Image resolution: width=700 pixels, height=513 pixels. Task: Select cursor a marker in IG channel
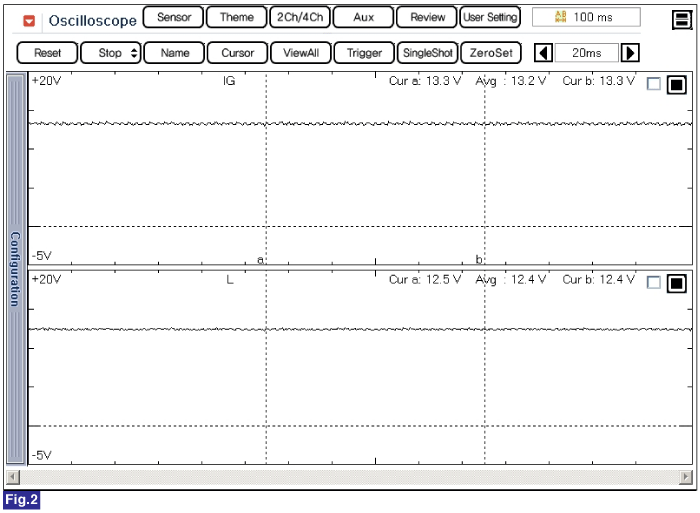261,259
